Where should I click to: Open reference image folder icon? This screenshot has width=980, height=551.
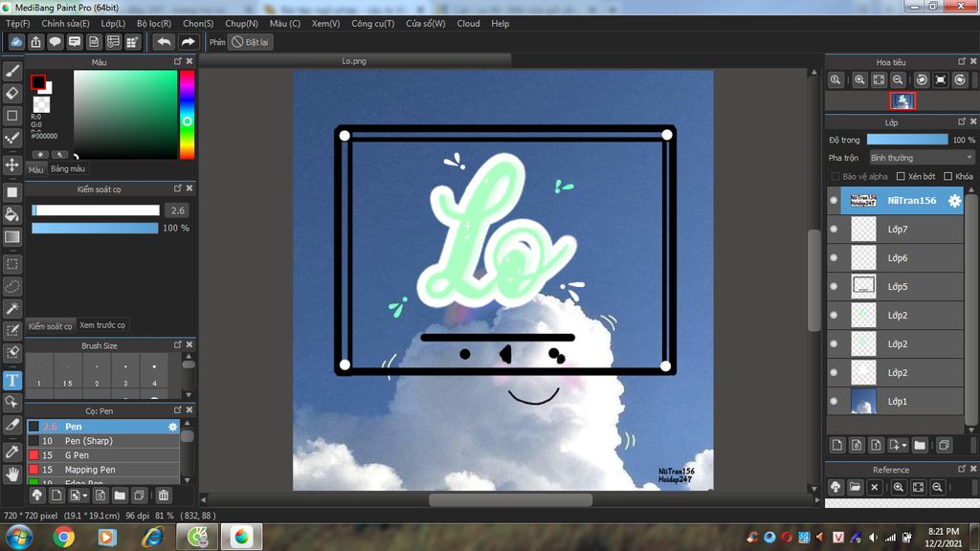pyautogui.click(x=855, y=487)
